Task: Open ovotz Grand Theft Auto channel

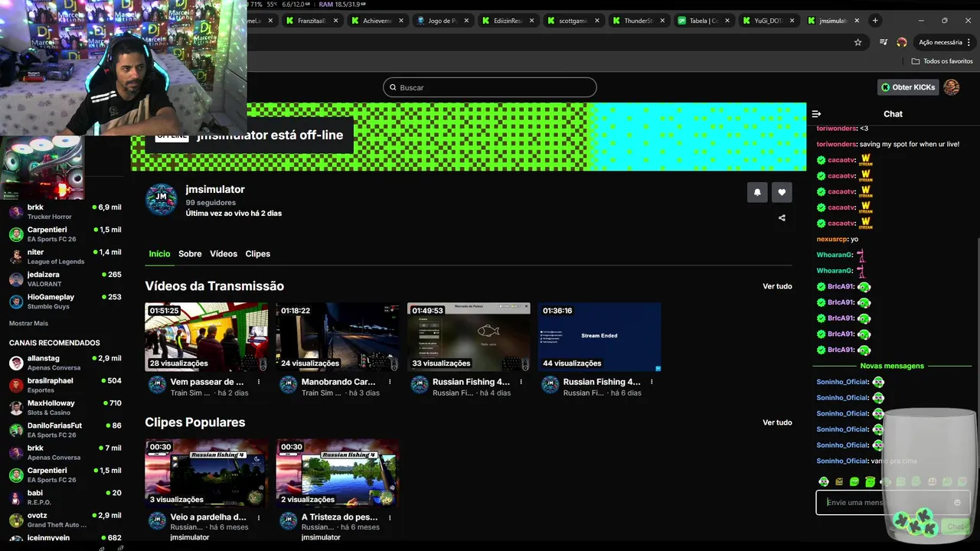Action: coord(65,520)
